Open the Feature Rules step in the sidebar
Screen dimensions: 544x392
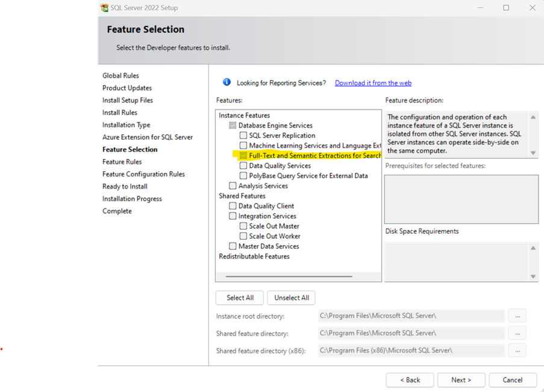point(122,161)
